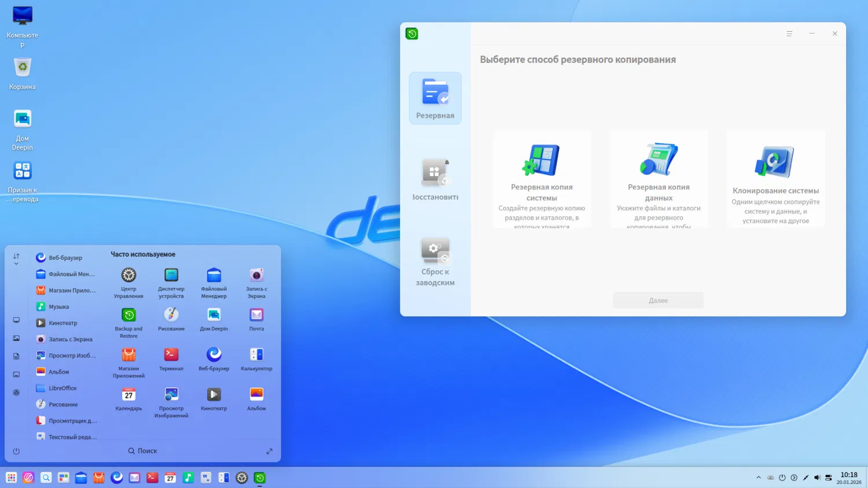The height and width of the screenshot is (488, 868).
Task: Launch Рисование from the frequently used grid
Action: point(171,319)
